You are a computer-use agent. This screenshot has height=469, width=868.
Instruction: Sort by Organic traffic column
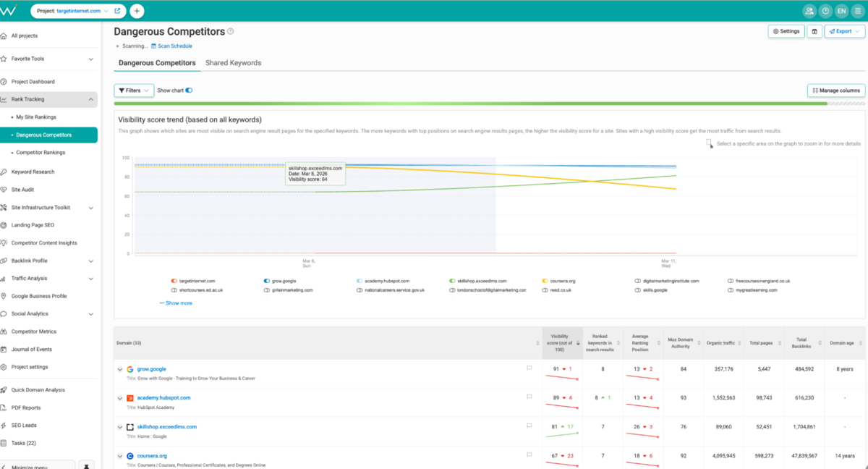pos(739,343)
